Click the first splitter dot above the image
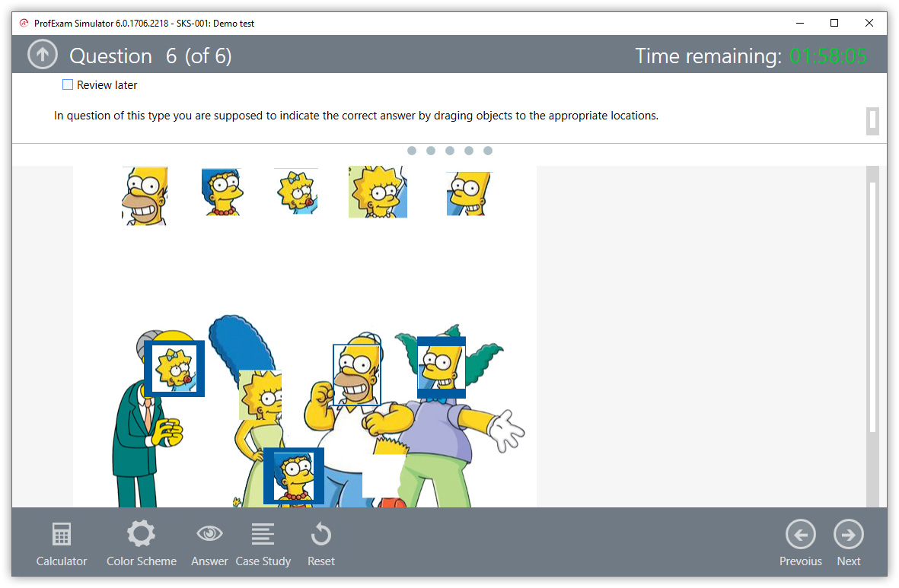 (412, 151)
